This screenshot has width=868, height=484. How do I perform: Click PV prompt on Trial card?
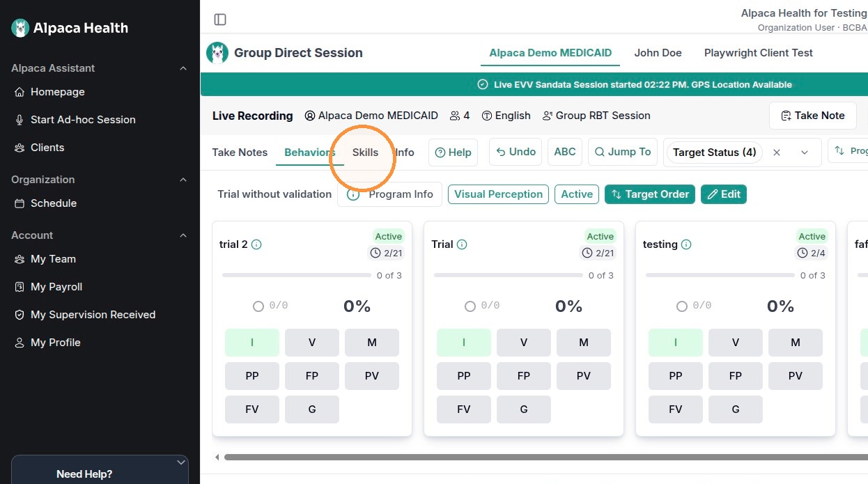pos(584,376)
